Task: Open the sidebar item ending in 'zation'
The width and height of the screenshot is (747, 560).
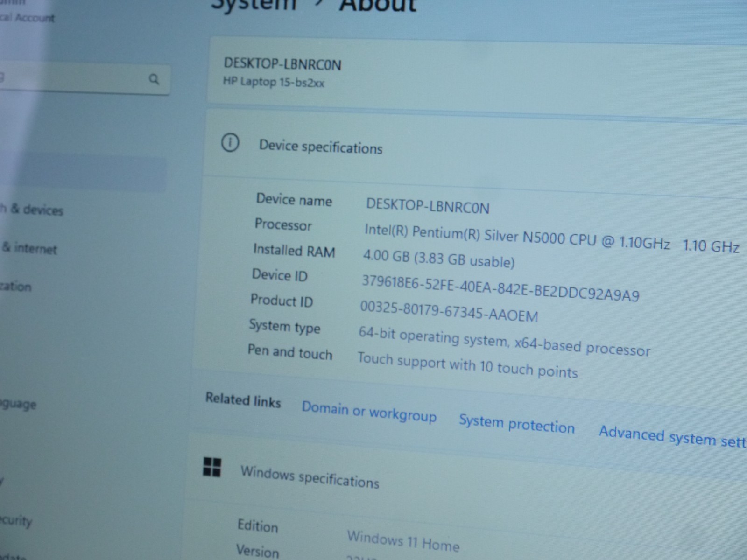Action: point(15,286)
